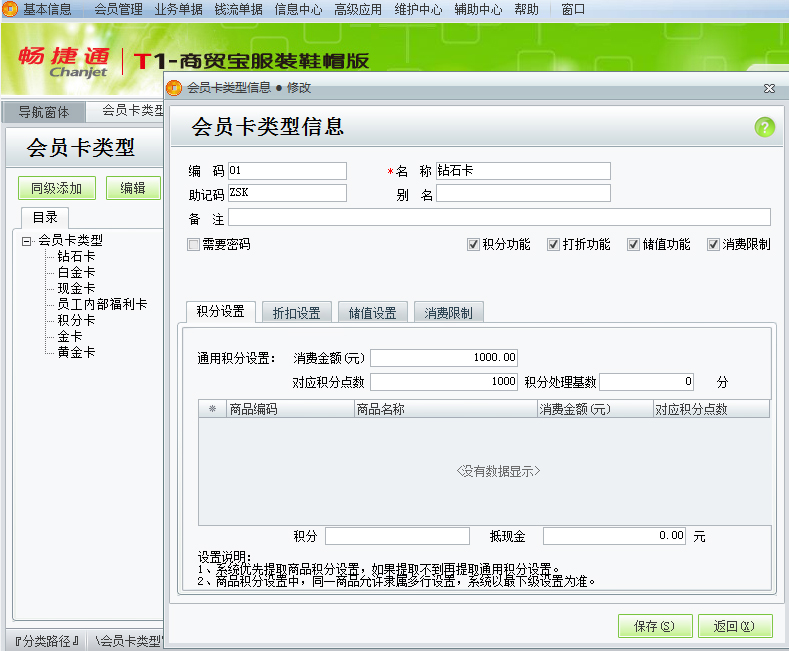Switch to the 折扣设置 tab

tap(297, 313)
